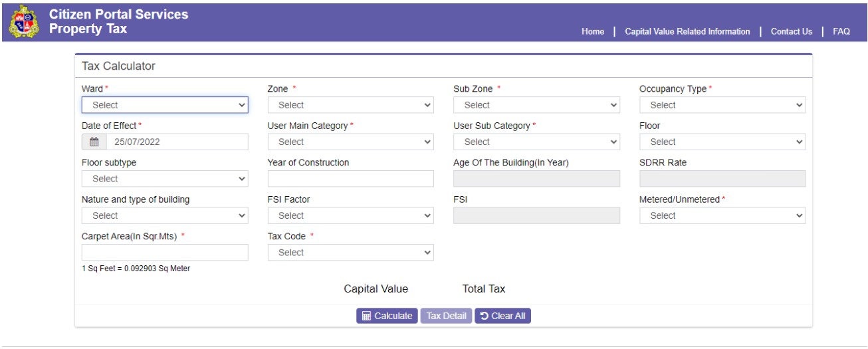This screenshot has height=349, width=868.
Task: Click the Year of Construction field
Action: (350, 179)
